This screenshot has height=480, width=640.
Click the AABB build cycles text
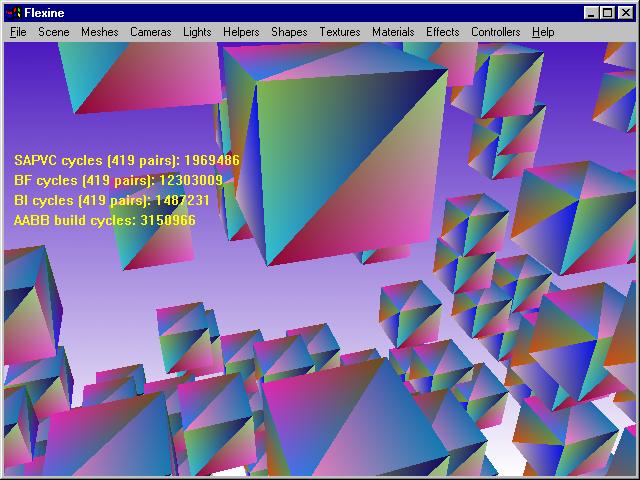tap(104, 220)
